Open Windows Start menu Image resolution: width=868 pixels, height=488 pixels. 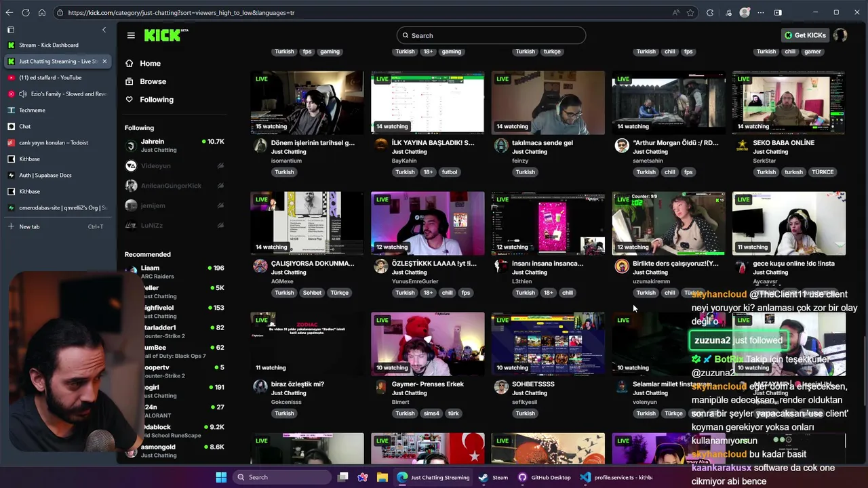(x=221, y=477)
